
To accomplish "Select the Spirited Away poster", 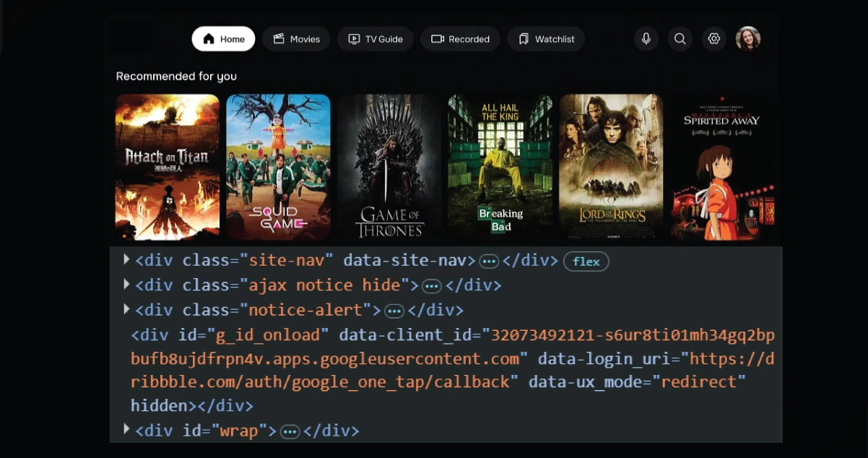I will pyautogui.click(x=722, y=168).
